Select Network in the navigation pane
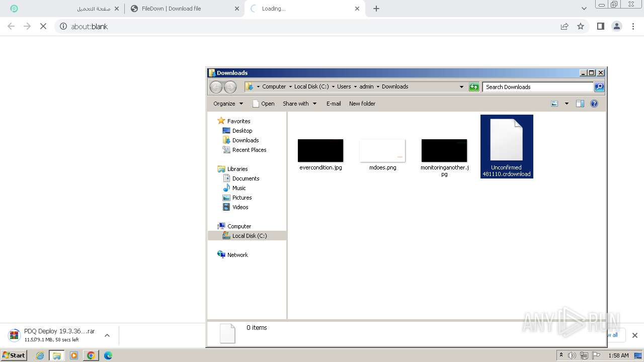644x362 pixels. pos(237,255)
